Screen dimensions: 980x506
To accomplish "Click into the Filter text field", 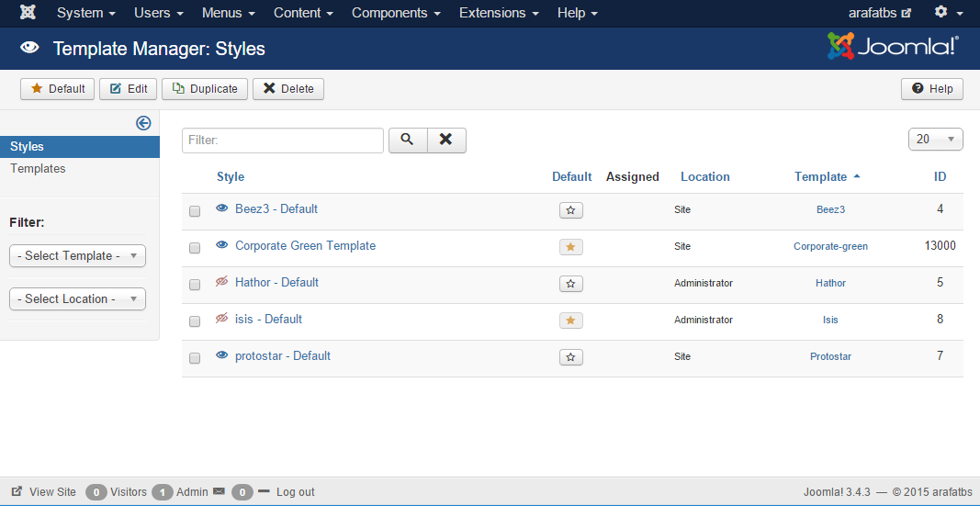I will pos(283,141).
